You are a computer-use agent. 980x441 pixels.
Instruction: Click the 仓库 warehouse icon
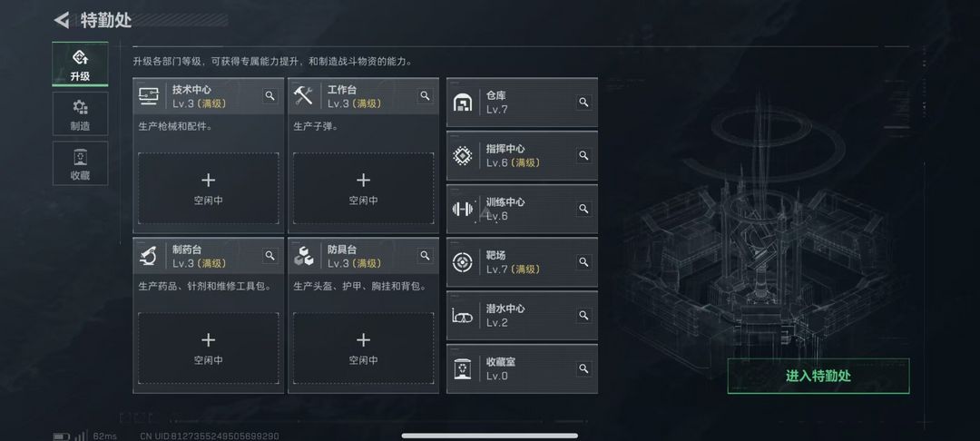click(463, 103)
